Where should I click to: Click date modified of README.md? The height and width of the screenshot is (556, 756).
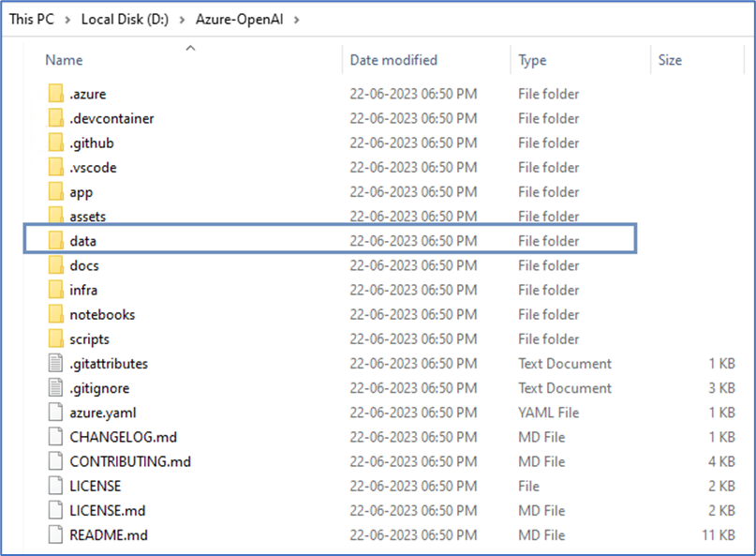(x=413, y=535)
